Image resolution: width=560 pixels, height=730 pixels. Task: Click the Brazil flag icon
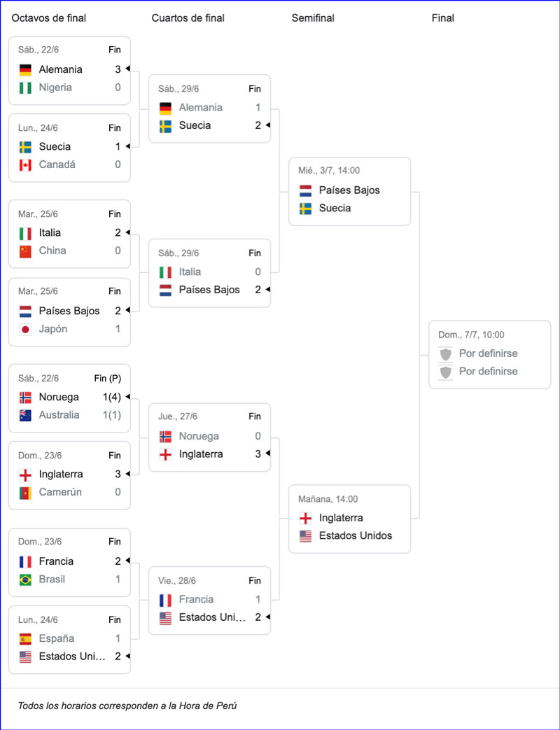pos(25,580)
